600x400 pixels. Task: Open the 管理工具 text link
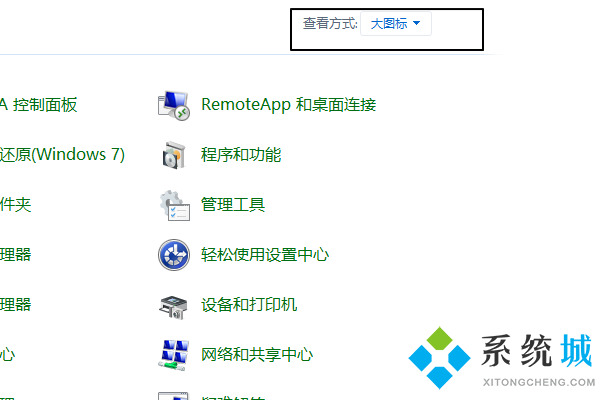[x=233, y=205]
